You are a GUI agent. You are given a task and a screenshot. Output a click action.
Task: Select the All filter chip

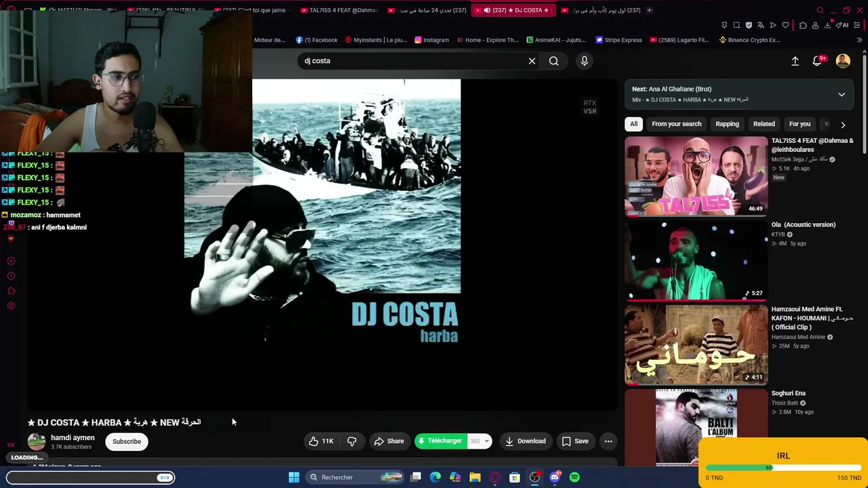click(633, 124)
